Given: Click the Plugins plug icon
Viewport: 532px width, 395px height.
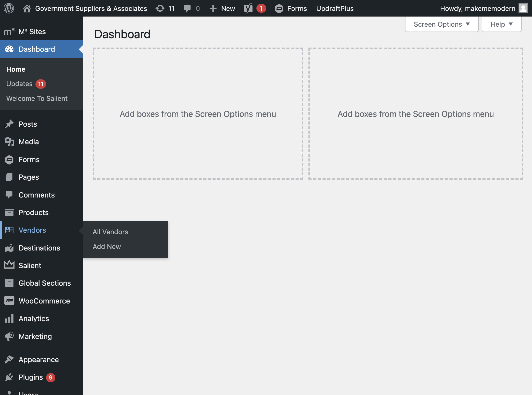Looking at the screenshot, I should click(x=9, y=377).
